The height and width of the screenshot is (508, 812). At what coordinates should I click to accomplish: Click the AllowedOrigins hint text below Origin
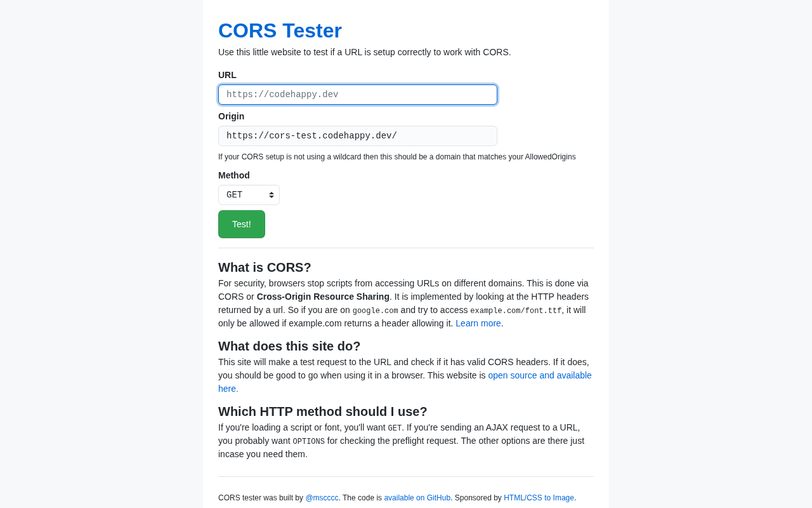[x=396, y=157]
